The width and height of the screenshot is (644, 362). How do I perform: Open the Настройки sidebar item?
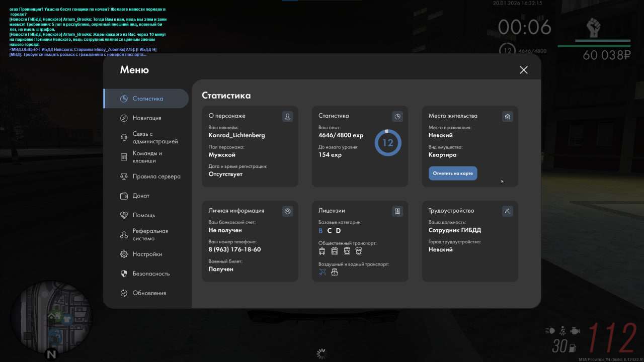[147, 254]
